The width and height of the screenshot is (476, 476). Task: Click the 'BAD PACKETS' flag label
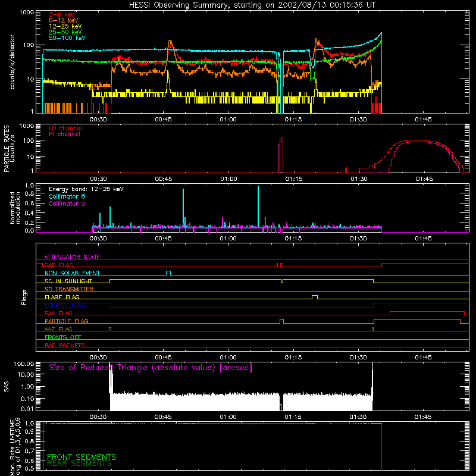click(x=65, y=345)
